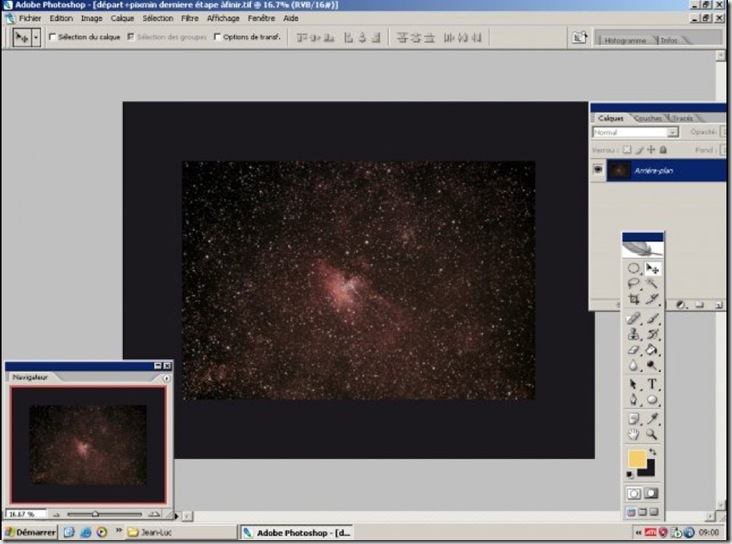Click the Navigator zoom in button
Viewport: 732px width, 544px height.
[154, 515]
